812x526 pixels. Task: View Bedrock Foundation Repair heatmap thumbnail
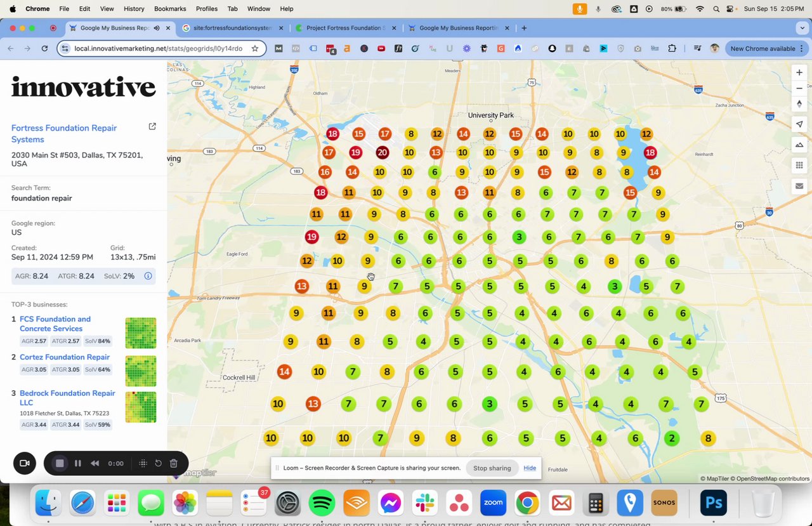click(x=141, y=407)
